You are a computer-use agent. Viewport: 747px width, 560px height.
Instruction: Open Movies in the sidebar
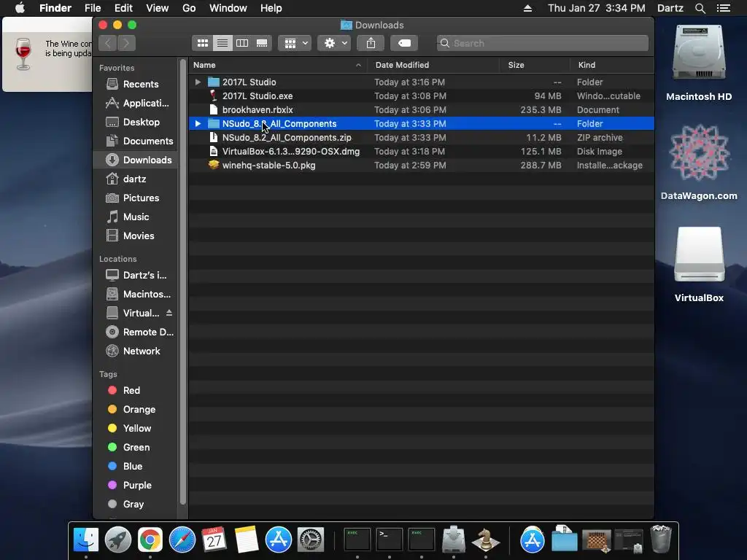(135, 236)
